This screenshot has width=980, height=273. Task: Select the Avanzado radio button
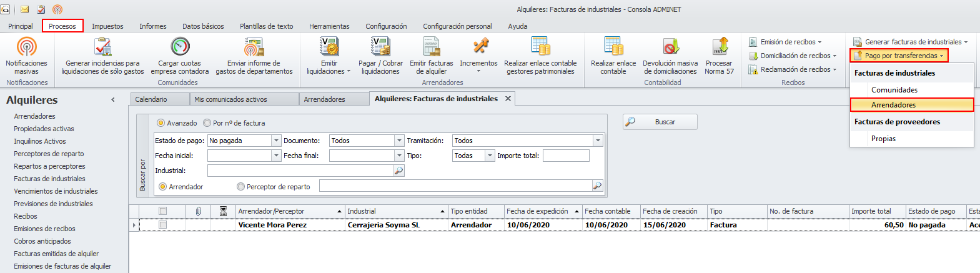click(161, 123)
